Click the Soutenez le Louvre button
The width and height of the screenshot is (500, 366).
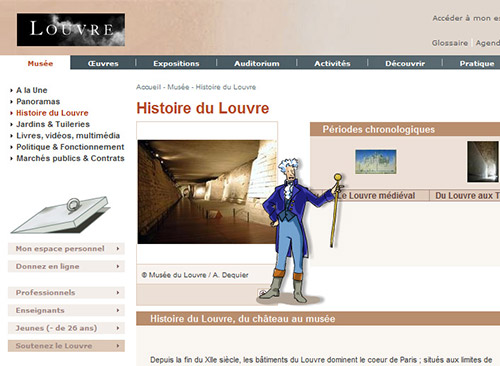tap(66, 346)
